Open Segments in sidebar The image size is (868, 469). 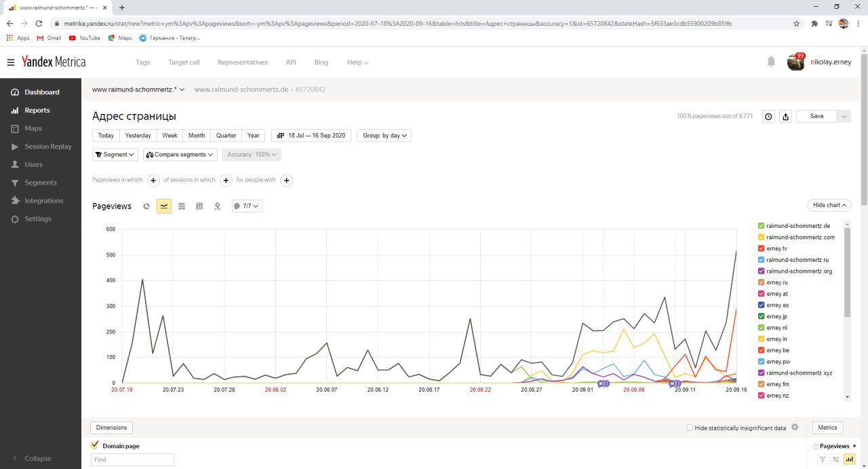click(x=41, y=183)
